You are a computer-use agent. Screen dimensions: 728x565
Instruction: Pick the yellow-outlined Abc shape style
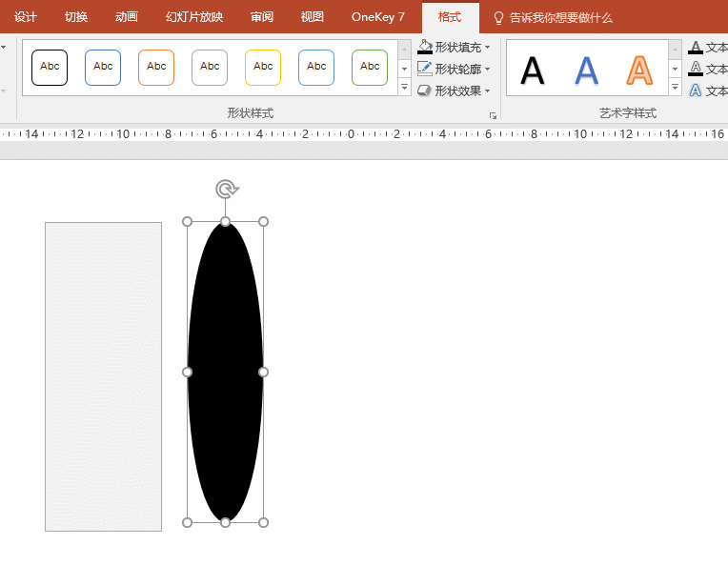pyautogui.click(x=263, y=68)
